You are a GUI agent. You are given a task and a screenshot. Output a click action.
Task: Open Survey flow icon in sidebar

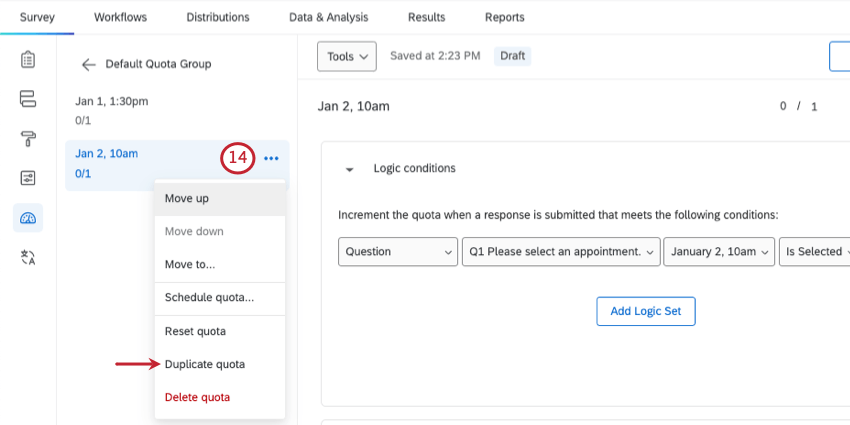click(x=28, y=98)
